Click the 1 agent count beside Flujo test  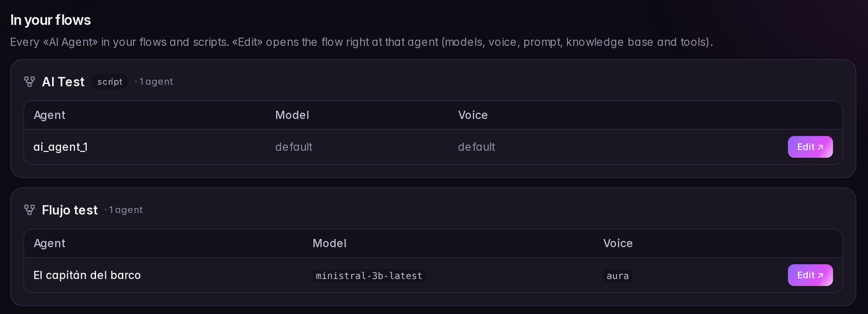124,210
